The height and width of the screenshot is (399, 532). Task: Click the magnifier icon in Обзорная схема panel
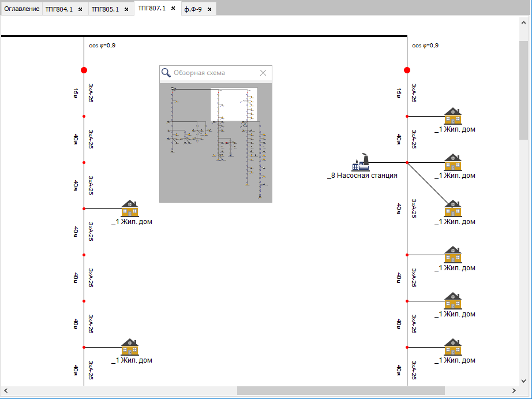tap(166, 73)
